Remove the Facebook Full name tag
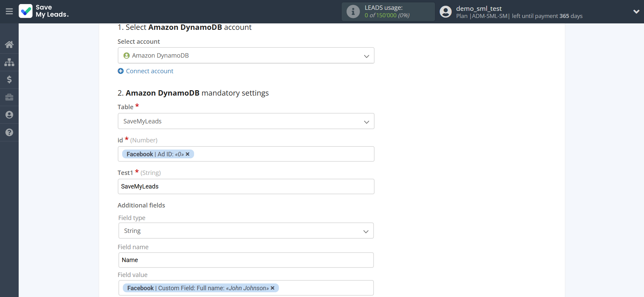 click(272, 288)
